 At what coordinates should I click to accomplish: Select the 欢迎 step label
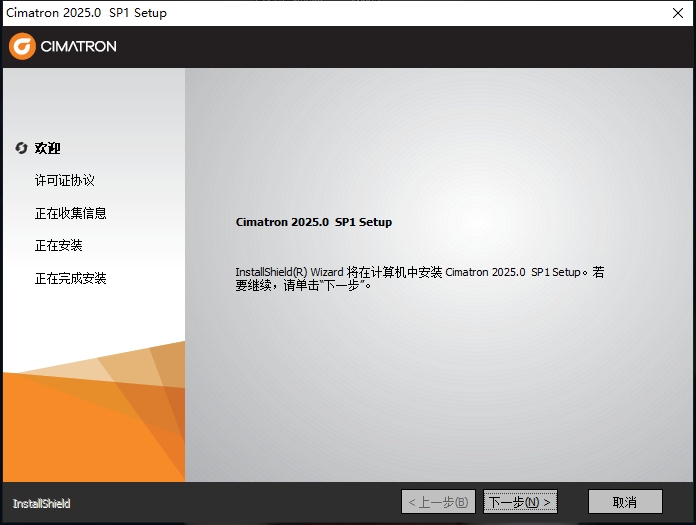pyautogui.click(x=47, y=148)
